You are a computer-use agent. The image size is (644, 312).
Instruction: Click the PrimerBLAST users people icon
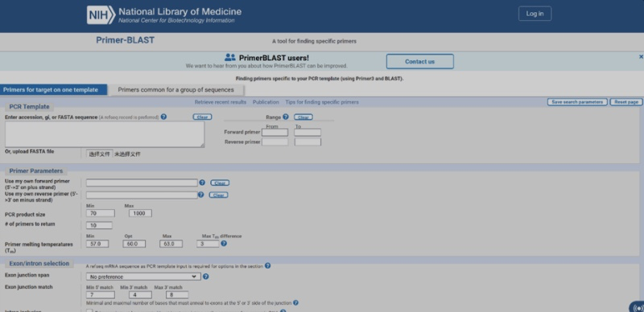230,57
